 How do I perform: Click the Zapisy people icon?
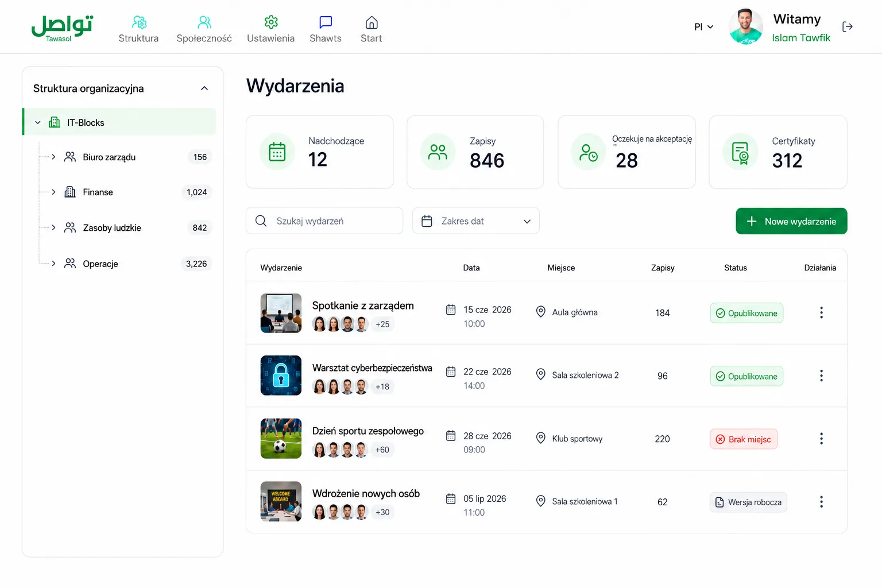[x=438, y=152]
